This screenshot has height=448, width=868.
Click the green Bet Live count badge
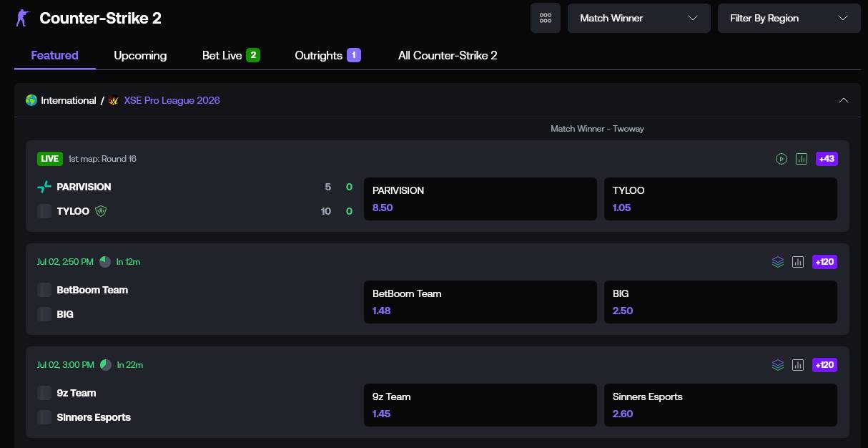click(253, 55)
